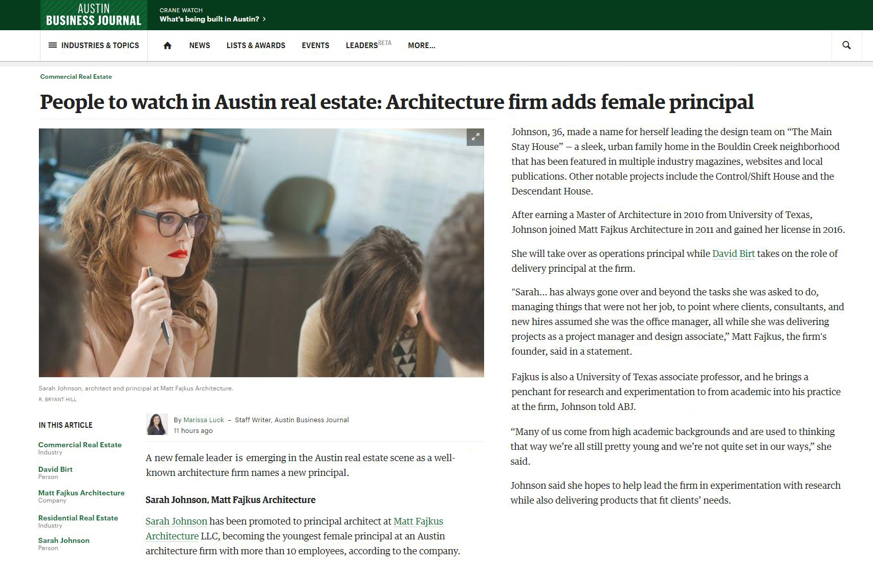This screenshot has height=588, width=873.
Task: Open the Industries & Topics hamburger menu icon
Action: click(x=52, y=46)
